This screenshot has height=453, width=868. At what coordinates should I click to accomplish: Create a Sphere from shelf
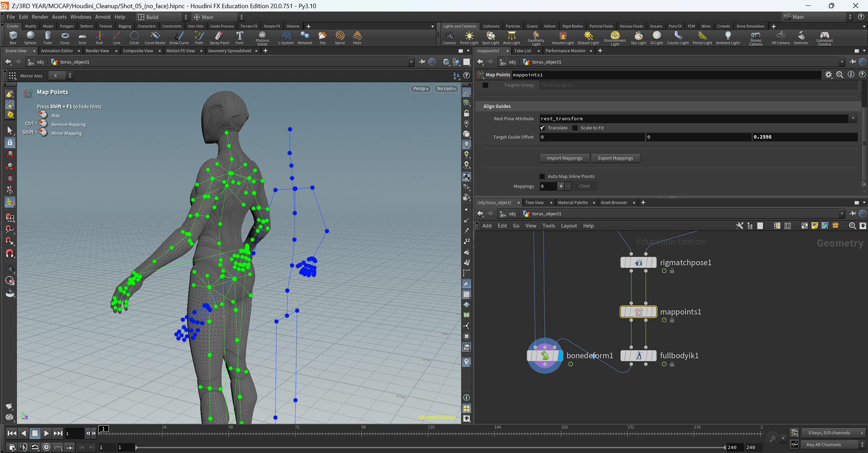click(x=30, y=38)
